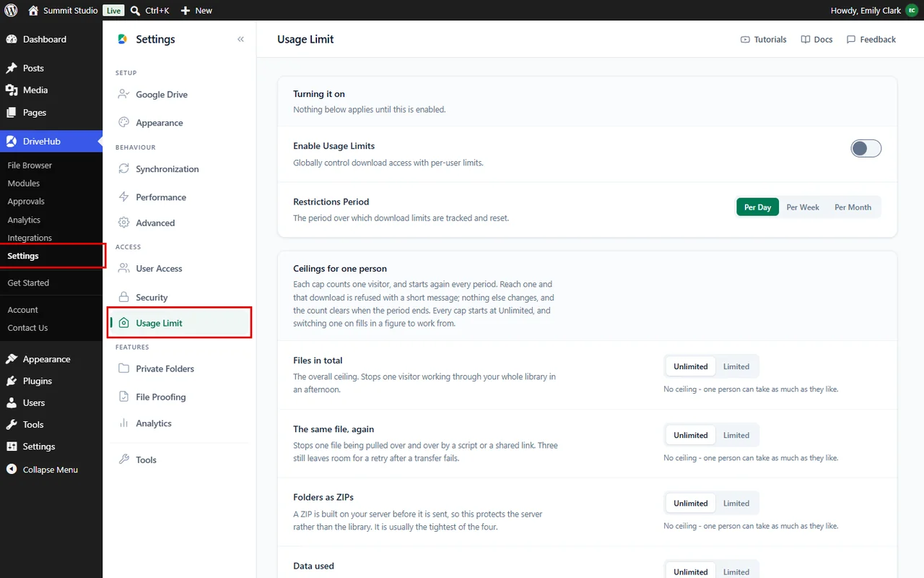The height and width of the screenshot is (578, 924).
Task: Set The same file, again to Limited
Action: coord(736,435)
